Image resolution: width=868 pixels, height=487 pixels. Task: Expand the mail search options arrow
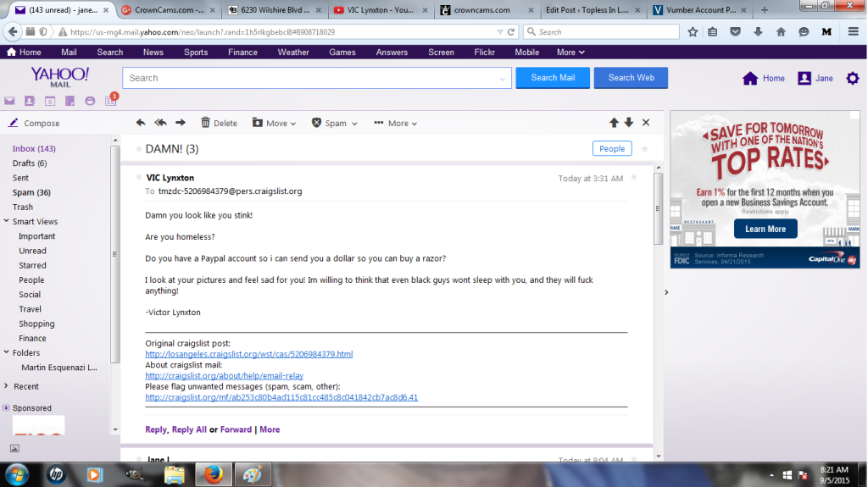click(503, 79)
